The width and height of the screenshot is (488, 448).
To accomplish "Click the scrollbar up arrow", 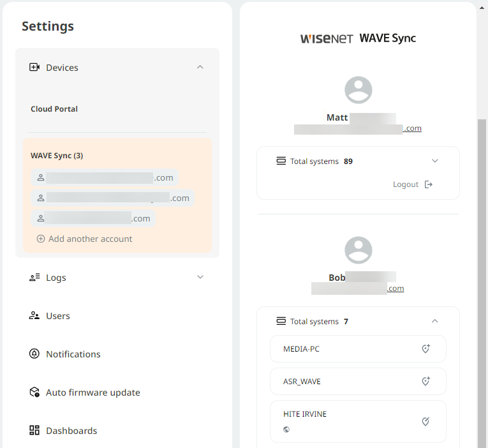I will click(482, 8).
